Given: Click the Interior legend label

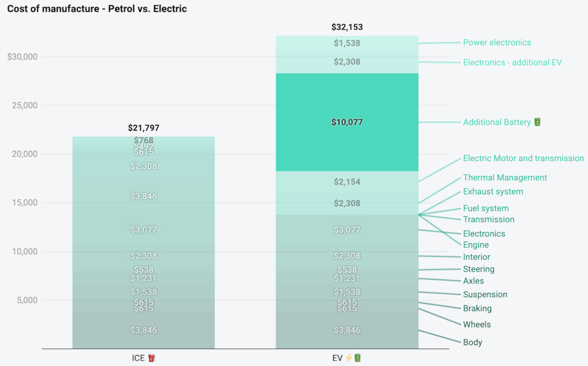Looking at the screenshot, I should coord(477,257).
